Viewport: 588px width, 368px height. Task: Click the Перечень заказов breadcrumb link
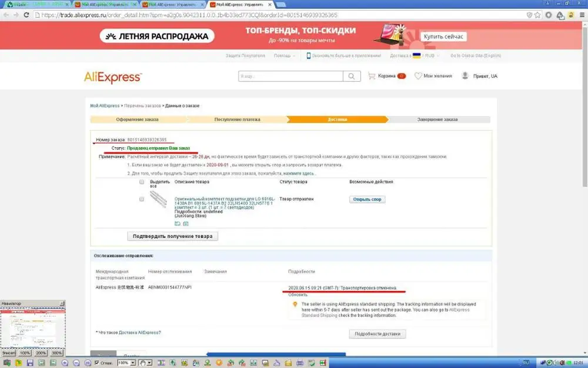142,106
